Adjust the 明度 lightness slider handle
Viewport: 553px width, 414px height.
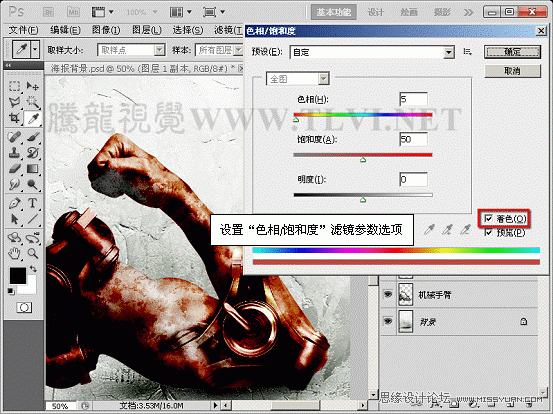click(x=363, y=200)
